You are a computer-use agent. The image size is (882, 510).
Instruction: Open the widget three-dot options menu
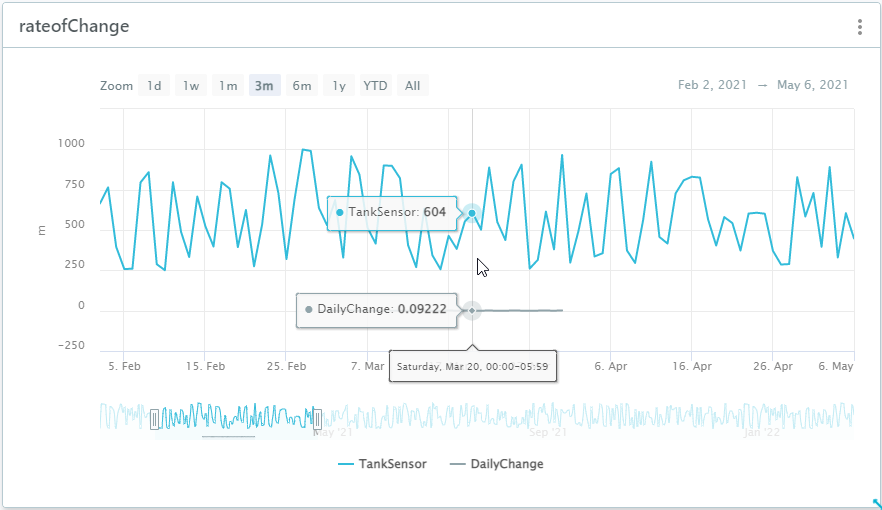(x=860, y=27)
